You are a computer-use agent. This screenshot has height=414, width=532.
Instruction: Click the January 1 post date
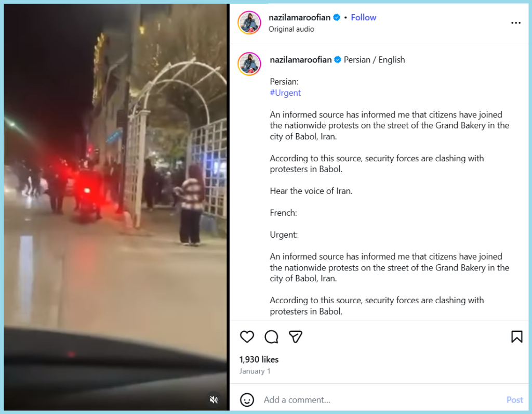pyautogui.click(x=255, y=371)
